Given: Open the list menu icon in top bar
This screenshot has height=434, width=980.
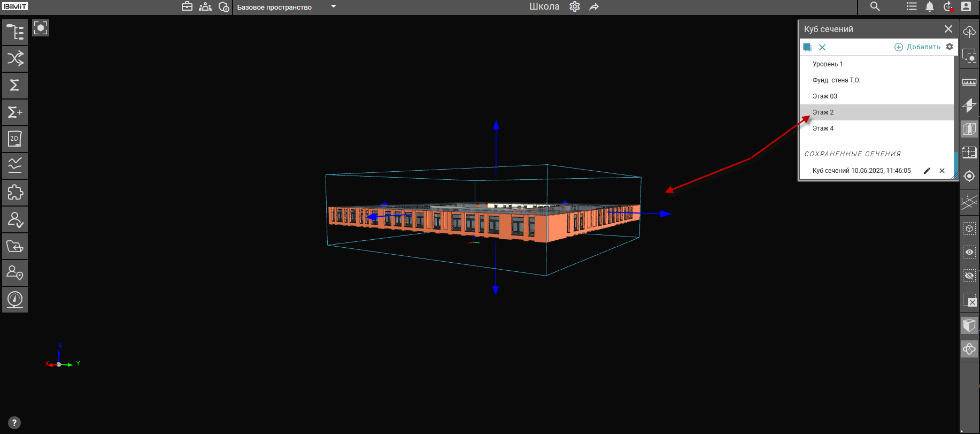Looking at the screenshot, I should tap(912, 6).
